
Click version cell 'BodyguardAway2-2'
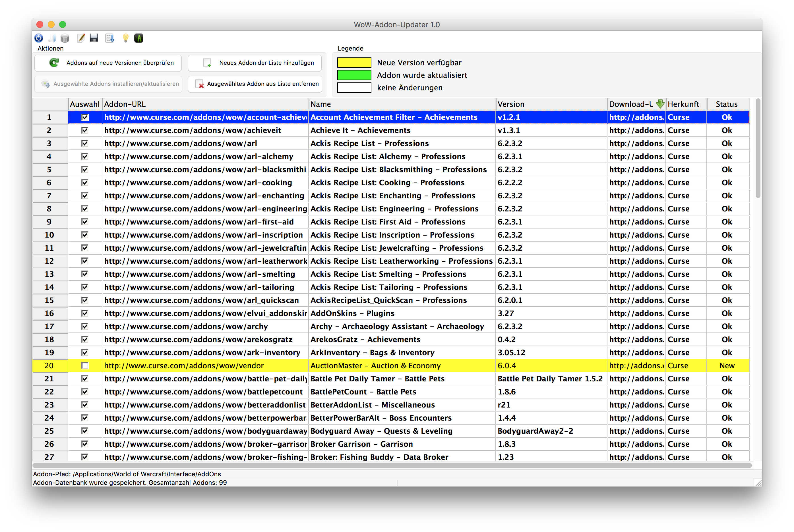pos(551,431)
